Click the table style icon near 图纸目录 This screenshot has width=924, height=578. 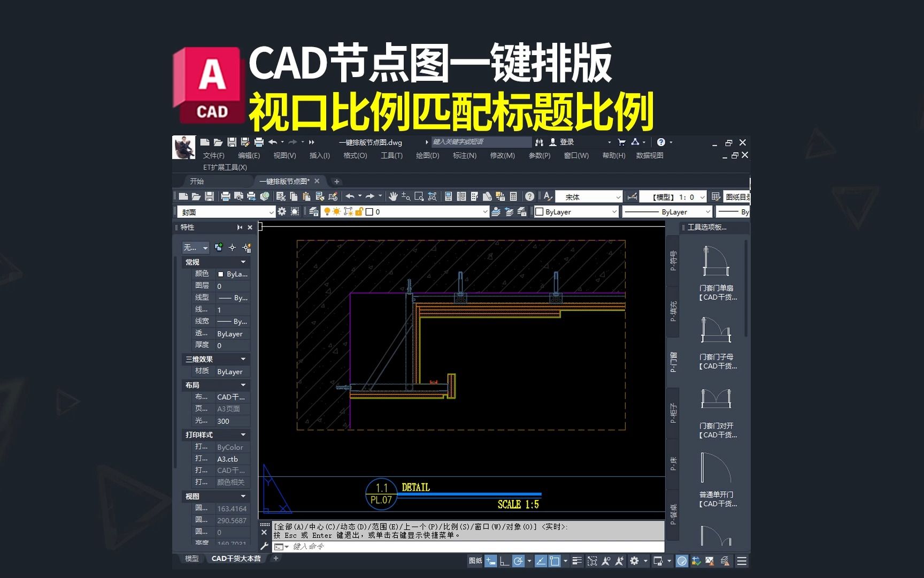716,197
